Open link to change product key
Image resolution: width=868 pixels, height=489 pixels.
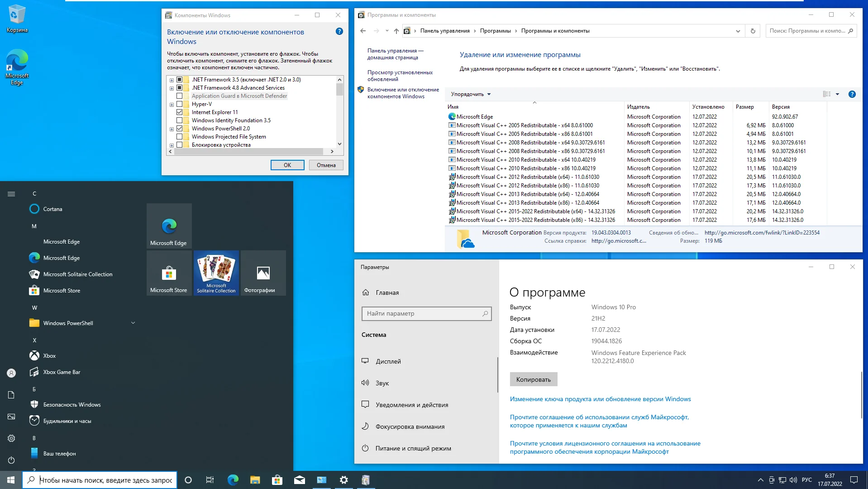coord(600,399)
